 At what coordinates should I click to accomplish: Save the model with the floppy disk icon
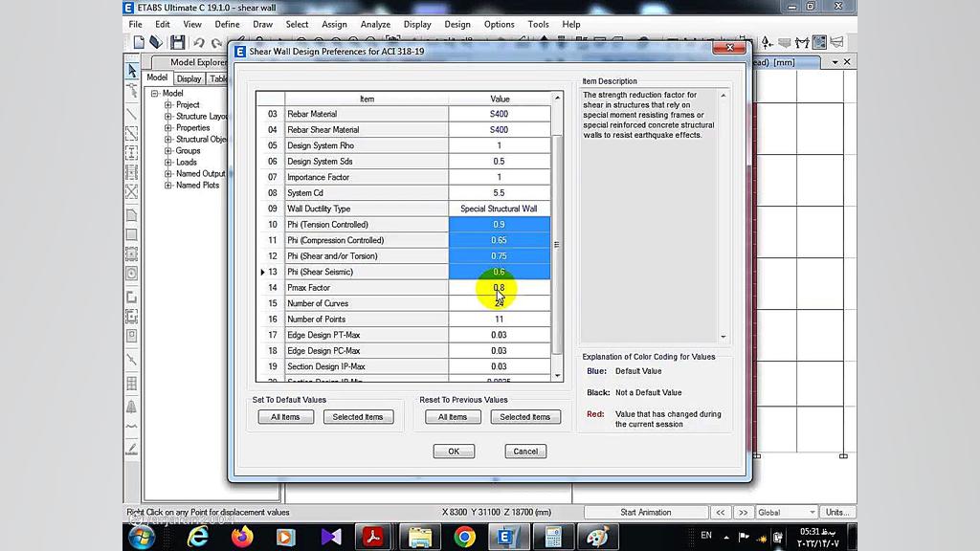click(x=177, y=42)
